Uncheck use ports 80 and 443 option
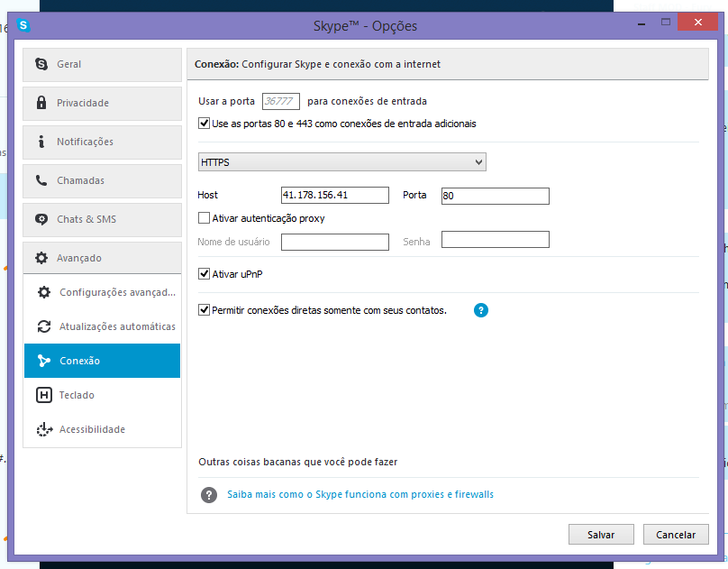 coord(204,124)
